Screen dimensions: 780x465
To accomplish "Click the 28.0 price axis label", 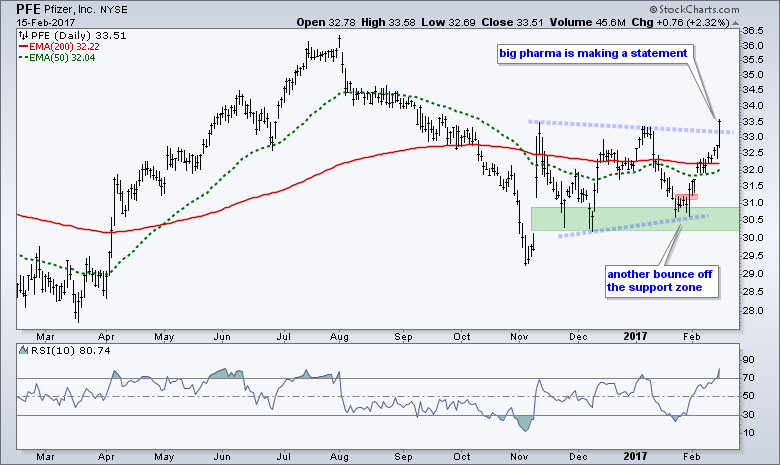I will coord(753,311).
